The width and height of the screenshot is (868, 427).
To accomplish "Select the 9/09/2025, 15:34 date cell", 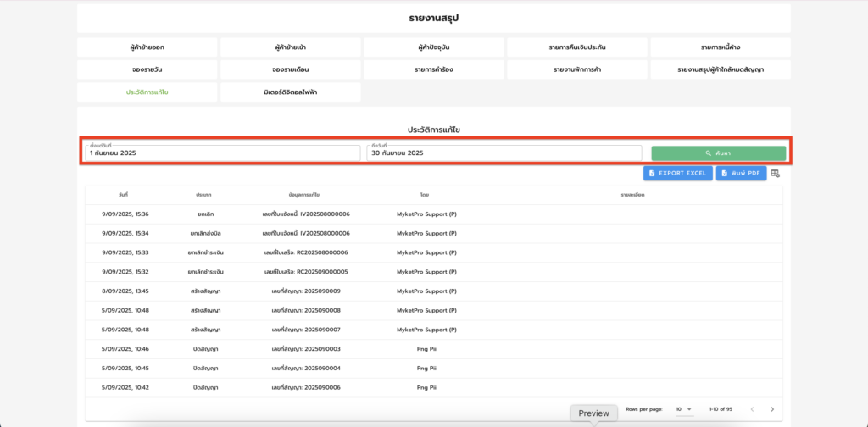I will coord(125,234).
